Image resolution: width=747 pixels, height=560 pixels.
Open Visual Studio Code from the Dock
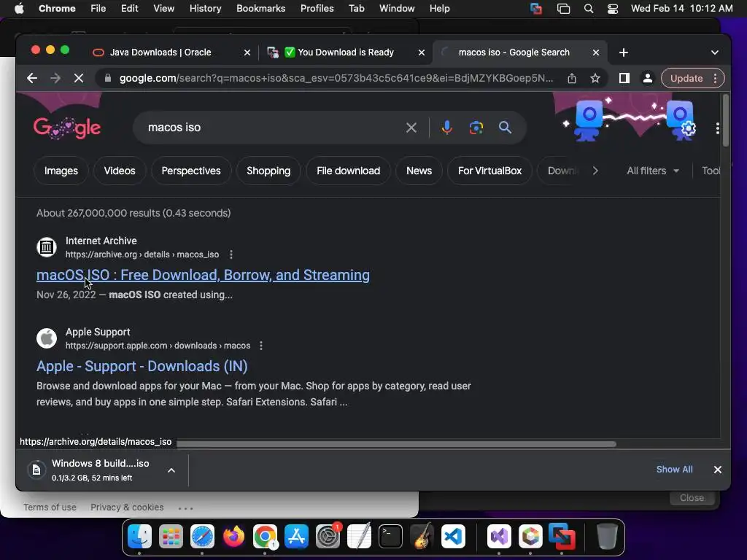453,537
